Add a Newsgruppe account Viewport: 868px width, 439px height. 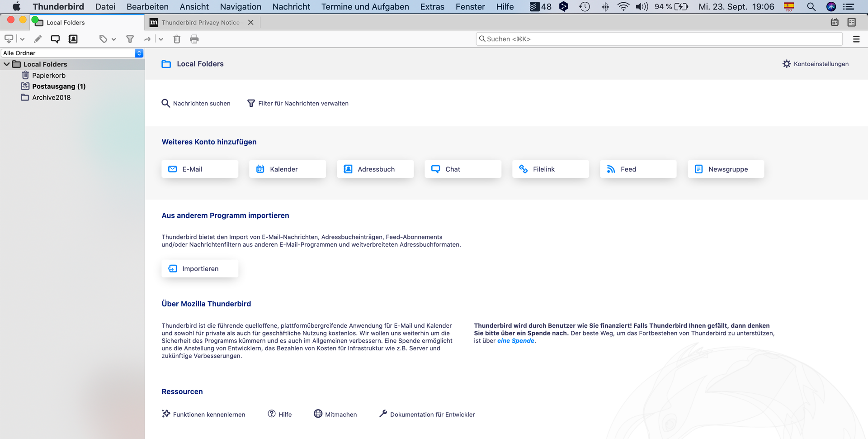click(x=726, y=169)
